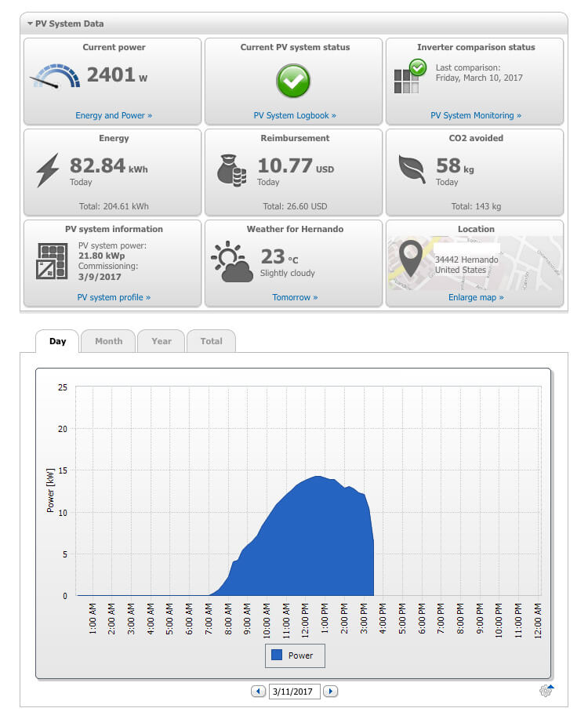The image size is (588, 719).
Task: Click the lightning bolt energy icon
Action: click(48, 170)
